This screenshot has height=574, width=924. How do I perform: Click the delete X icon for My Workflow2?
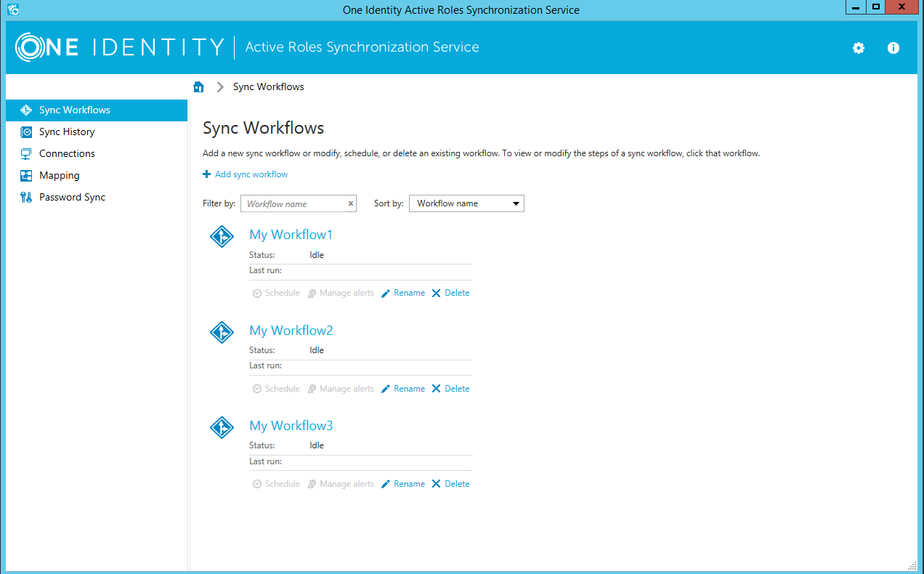tap(436, 389)
